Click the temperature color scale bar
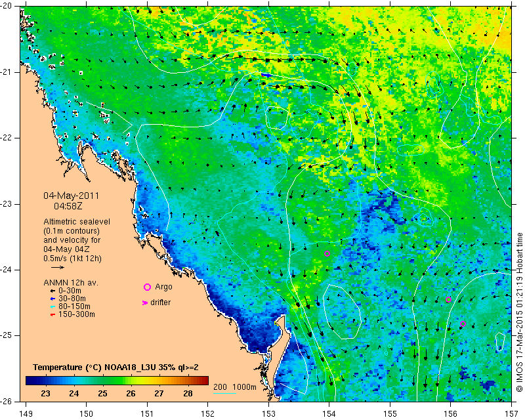This screenshot has width=525, height=420. tap(117, 381)
